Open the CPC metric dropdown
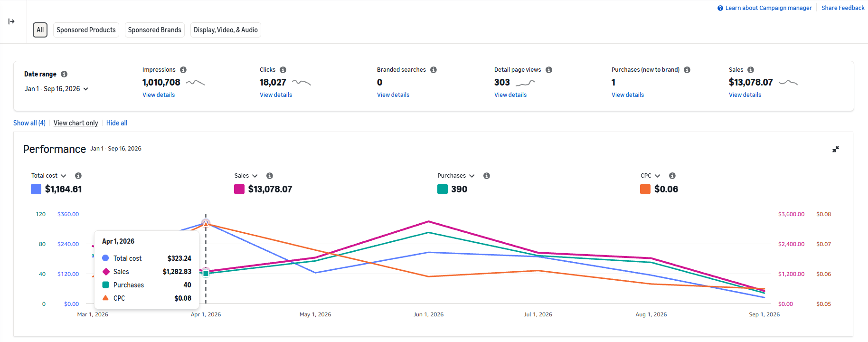Viewport: 868px width, 342px height. (651, 176)
